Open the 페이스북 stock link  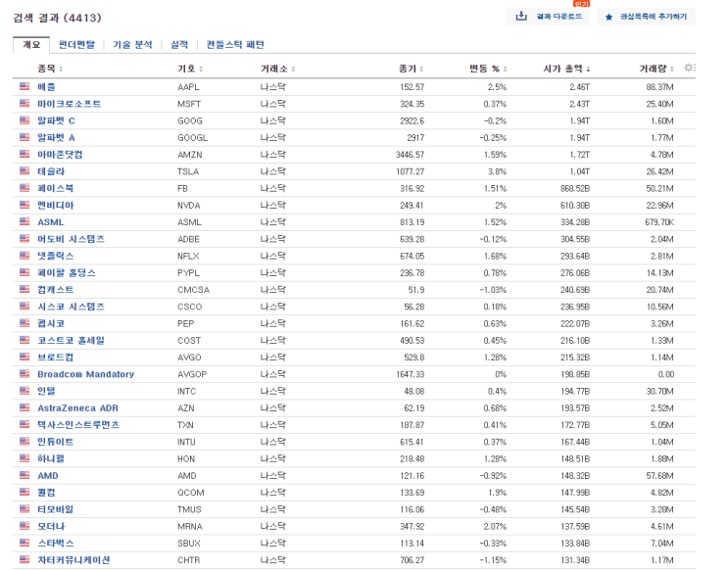coord(55,188)
